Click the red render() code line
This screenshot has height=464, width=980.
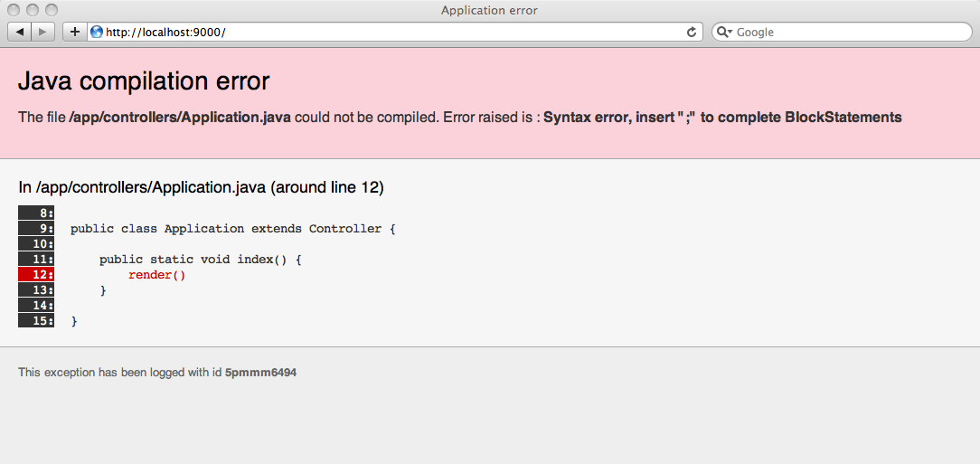(x=156, y=275)
